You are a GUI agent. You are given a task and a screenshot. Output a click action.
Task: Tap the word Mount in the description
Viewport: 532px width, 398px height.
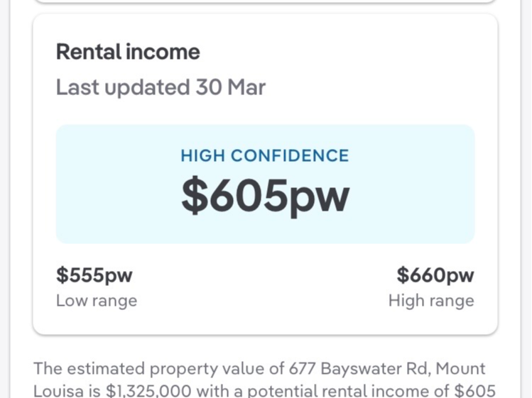pos(460,369)
